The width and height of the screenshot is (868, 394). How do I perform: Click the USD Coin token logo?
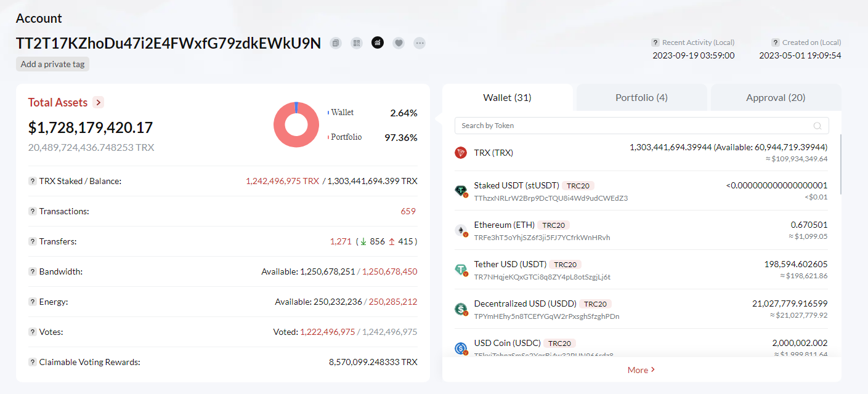click(x=461, y=348)
